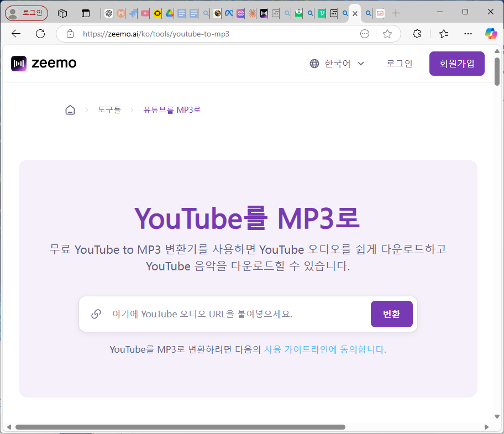
Task: Open the browser extensions puzzle icon
Action: [417, 33]
